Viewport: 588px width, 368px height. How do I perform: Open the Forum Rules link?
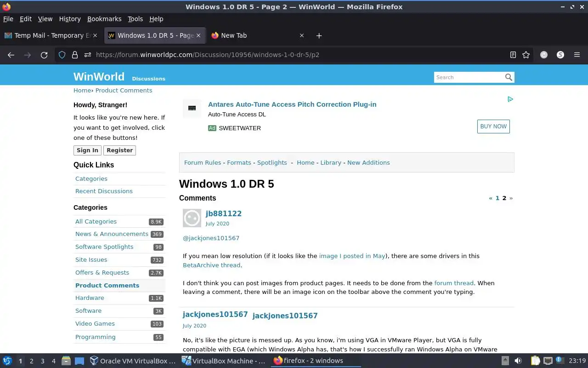[203, 162]
